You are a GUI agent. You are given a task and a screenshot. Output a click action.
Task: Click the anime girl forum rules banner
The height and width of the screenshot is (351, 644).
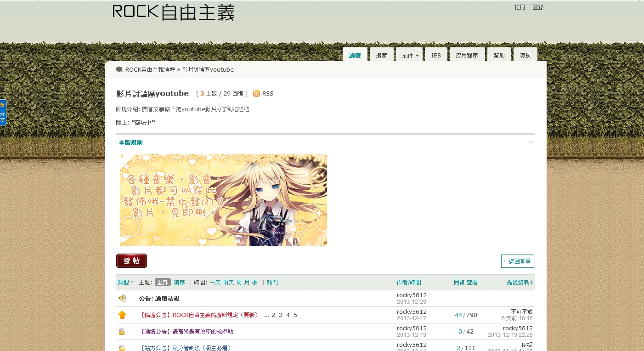[223, 200]
